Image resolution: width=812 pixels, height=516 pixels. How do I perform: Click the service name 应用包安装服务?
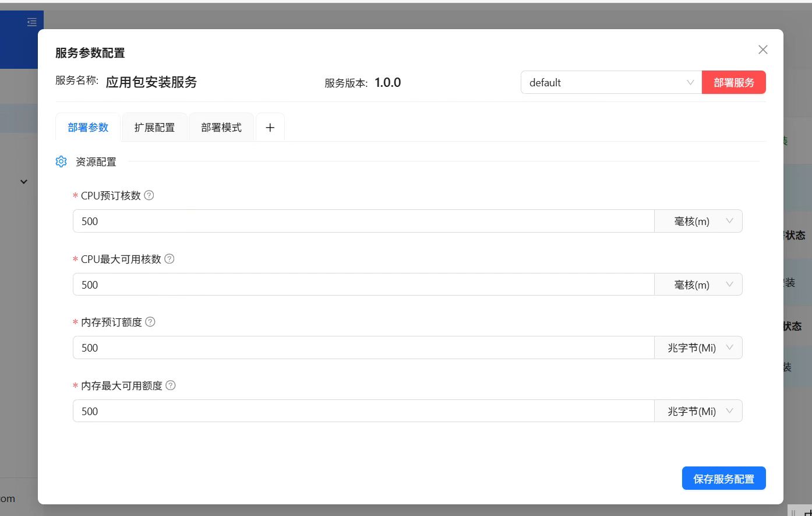pyautogui.click(x=151, y=82)
